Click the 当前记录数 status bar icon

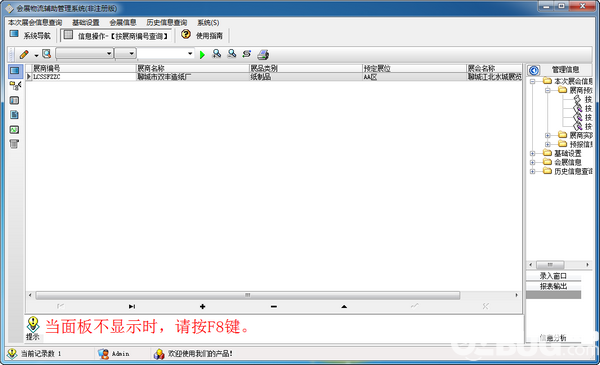coord(12,354)
